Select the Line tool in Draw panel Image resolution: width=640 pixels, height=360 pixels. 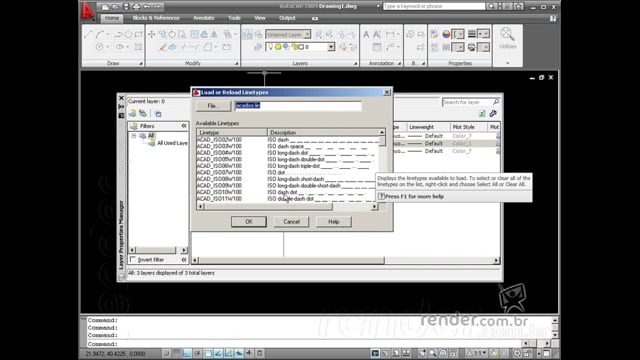point(88,35)
